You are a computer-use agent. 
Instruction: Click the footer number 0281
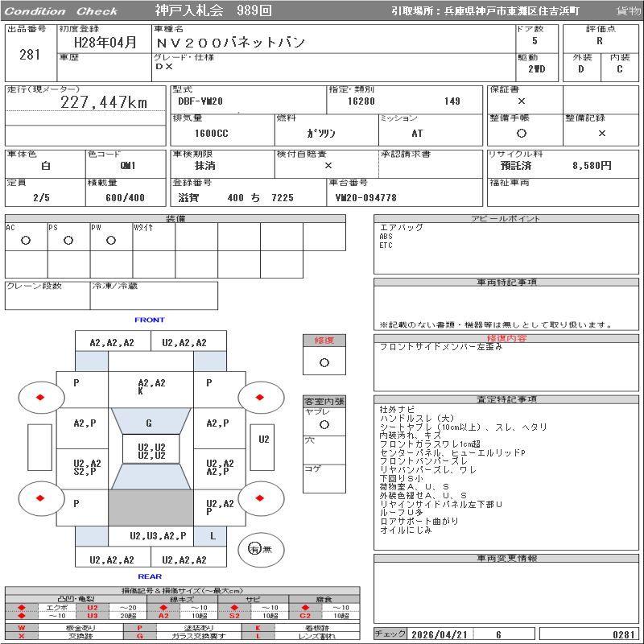[624, 634]
